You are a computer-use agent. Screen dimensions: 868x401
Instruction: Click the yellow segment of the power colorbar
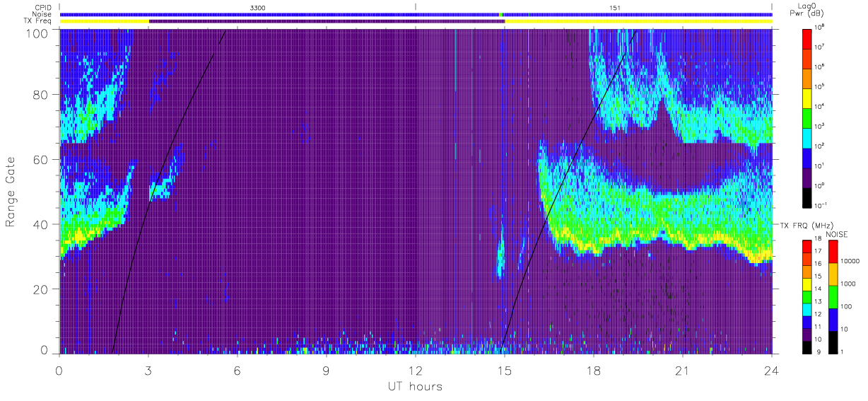tap(808, 97)
